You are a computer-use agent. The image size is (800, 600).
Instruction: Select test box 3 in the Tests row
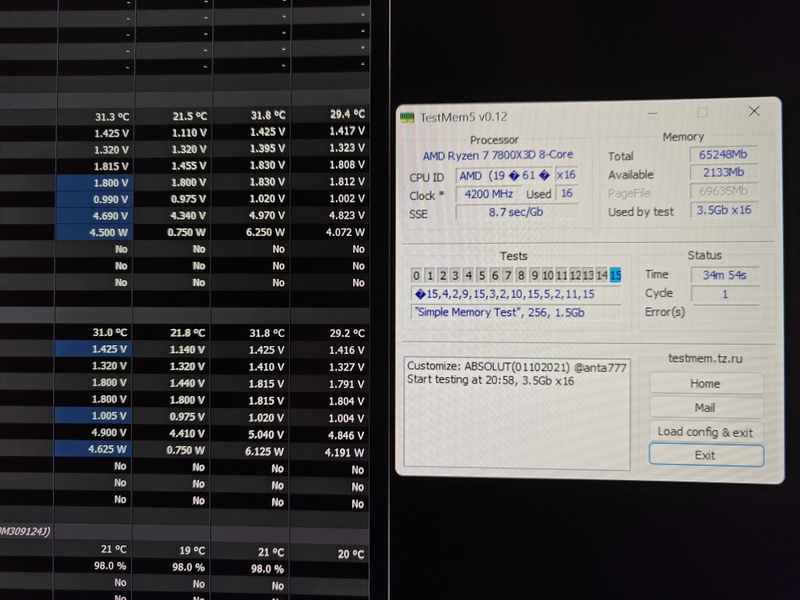tap(455, 276)
